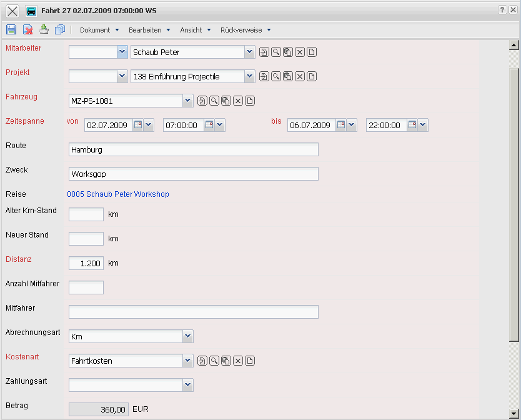Expand the Fahrzeug dropdown MZ-PS-1081
The width and height of the screenshot is (521, 420).
pyautogui.click(x=187, y=101)
